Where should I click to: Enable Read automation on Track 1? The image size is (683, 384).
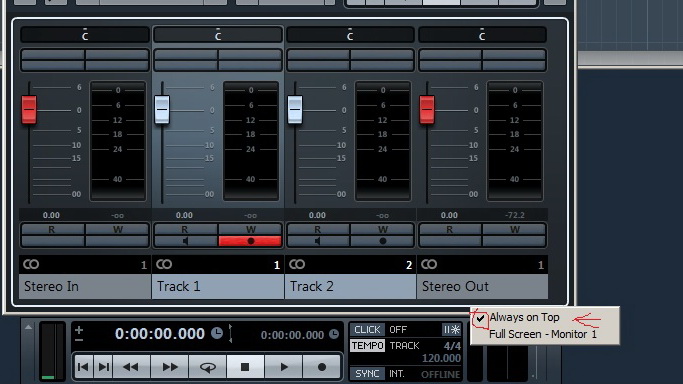point(185,229)
